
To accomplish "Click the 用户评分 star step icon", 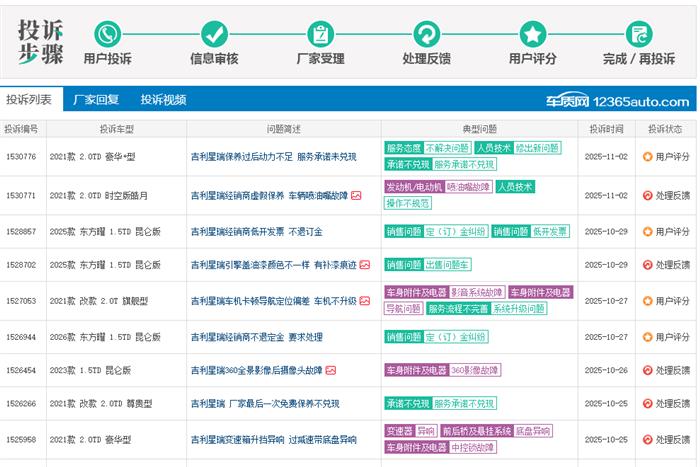I will 532,32.
